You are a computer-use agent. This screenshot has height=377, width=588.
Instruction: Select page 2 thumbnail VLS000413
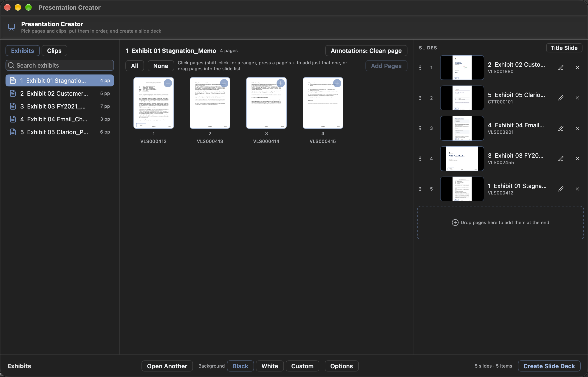point(210,103)
